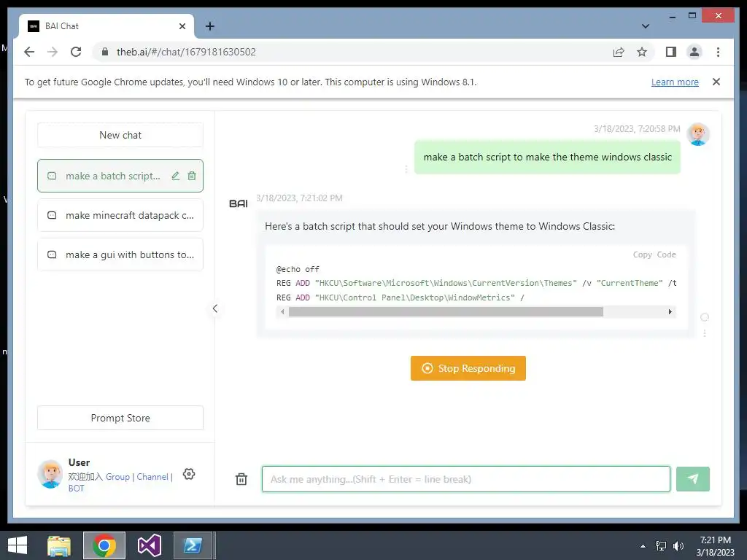Image resolution: width=747 pixels, height=560 pixels.
Task: Click the site lock icon in address bar
Action: (105, 52)
